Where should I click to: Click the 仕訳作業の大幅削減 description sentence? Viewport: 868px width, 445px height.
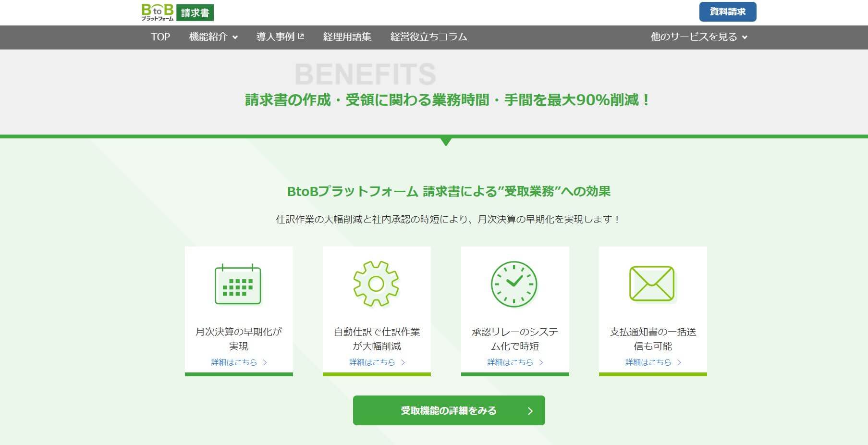449,219
